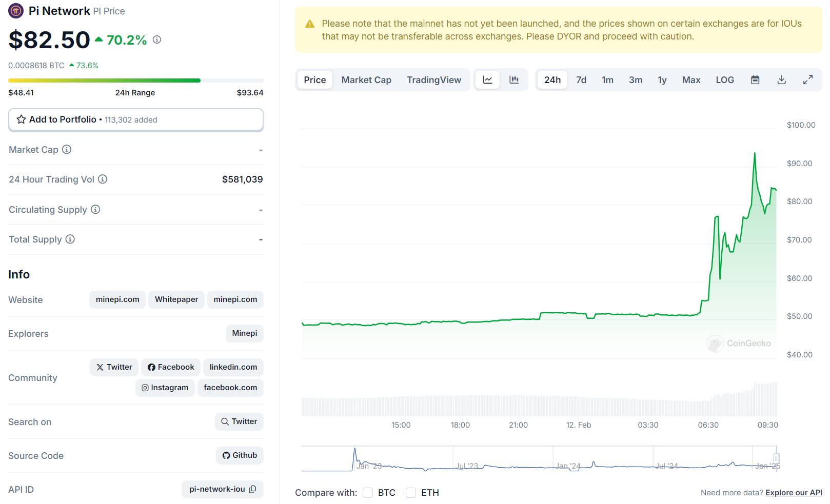Show Market Cap info tooltip icon
This screenshot has height=504, width=830.
point(67,149)
